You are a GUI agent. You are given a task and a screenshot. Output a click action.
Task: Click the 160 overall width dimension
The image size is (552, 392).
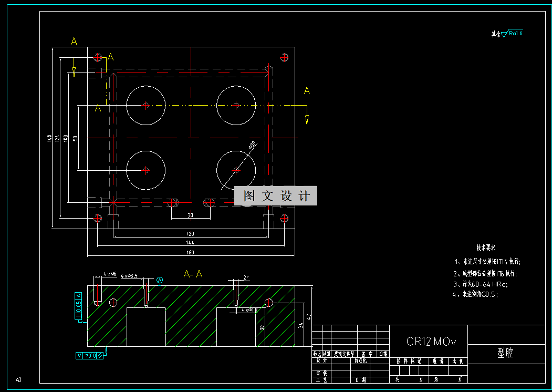190,252
